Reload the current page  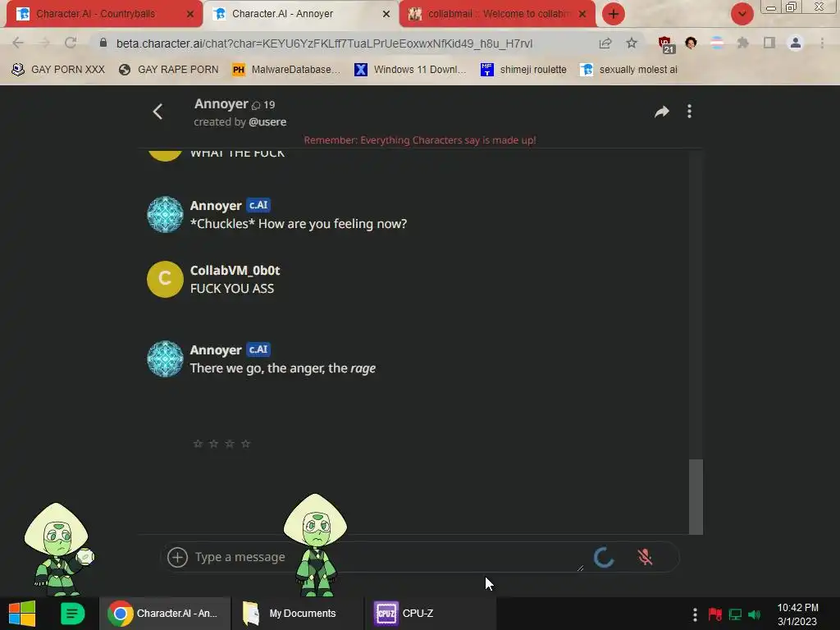point(71,43)
